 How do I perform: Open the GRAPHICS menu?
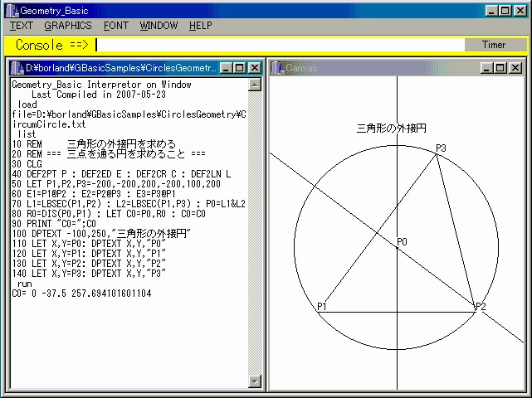(68, 26)
